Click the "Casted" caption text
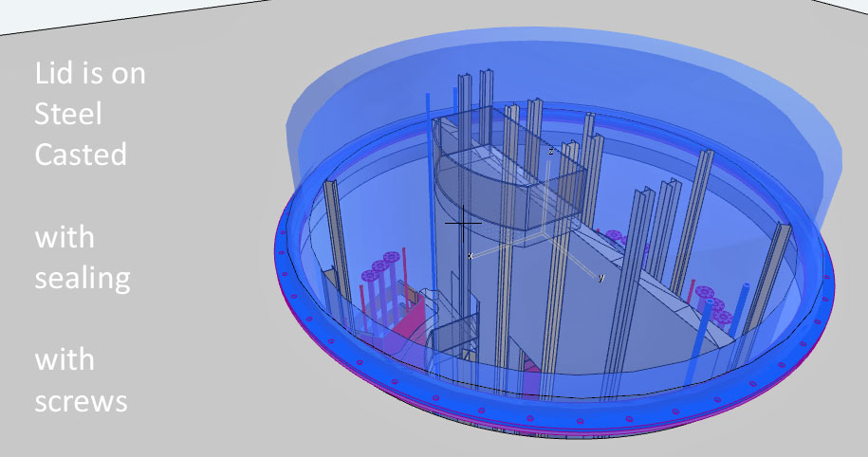The width and height of the screenshot is (868, 457). click(x=81, y=154)
